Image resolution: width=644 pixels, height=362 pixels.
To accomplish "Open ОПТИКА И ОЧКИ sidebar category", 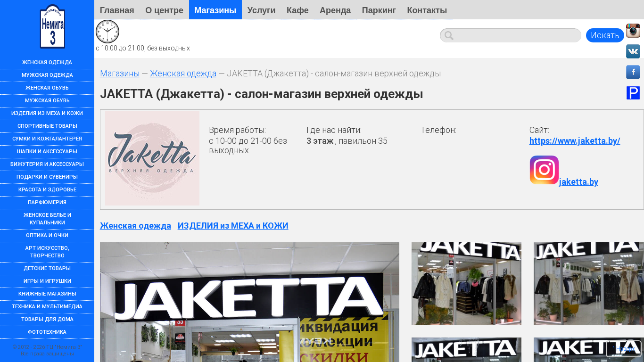I will coord(47,235).
